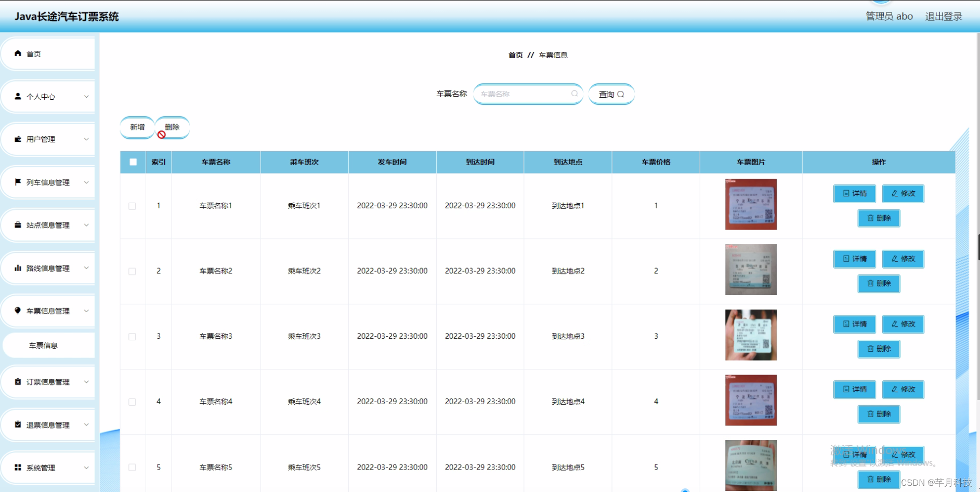This screenshot has width=980, height=492.
Task: Click the home icon beside 首页
Action: tap(18, 53)
